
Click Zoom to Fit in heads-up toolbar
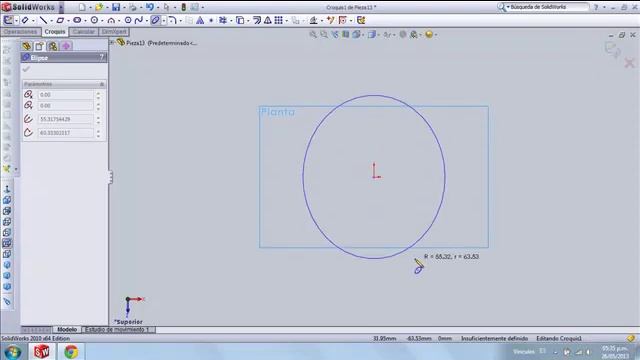tap(313, 35)
